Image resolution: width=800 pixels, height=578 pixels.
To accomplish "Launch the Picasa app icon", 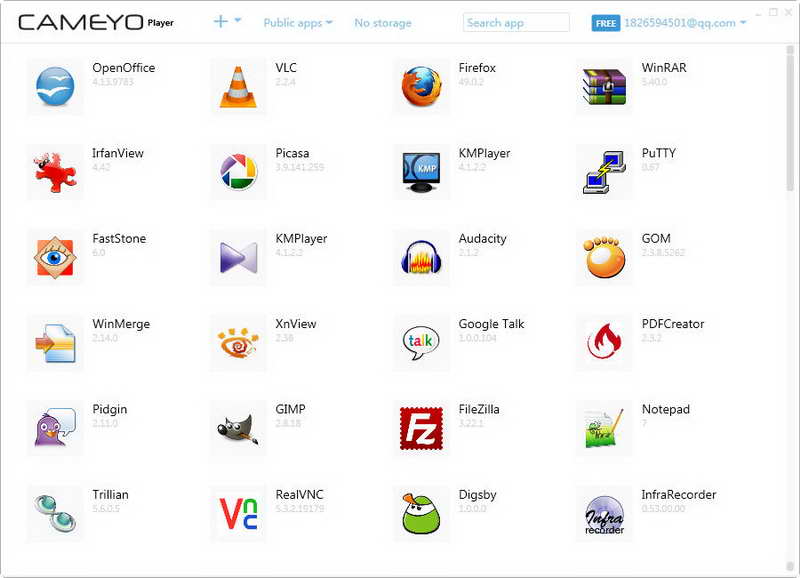I will click(x=238, y=172).
